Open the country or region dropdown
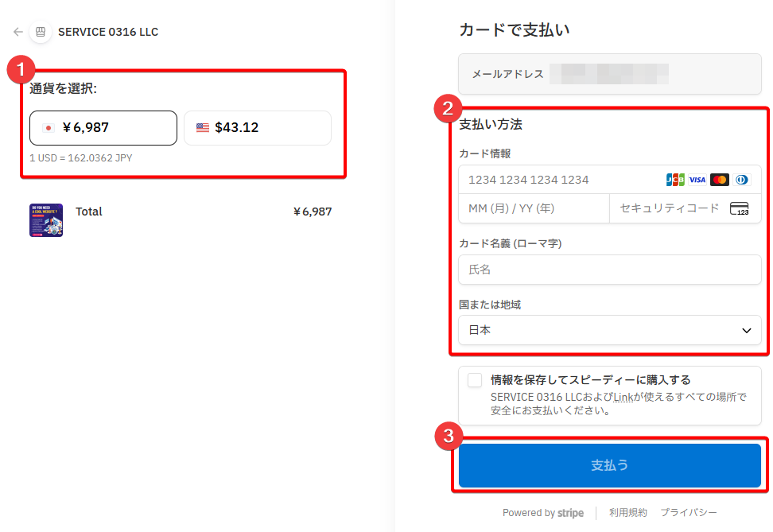This screenshot has height=532, width=773. coord(609,330)
